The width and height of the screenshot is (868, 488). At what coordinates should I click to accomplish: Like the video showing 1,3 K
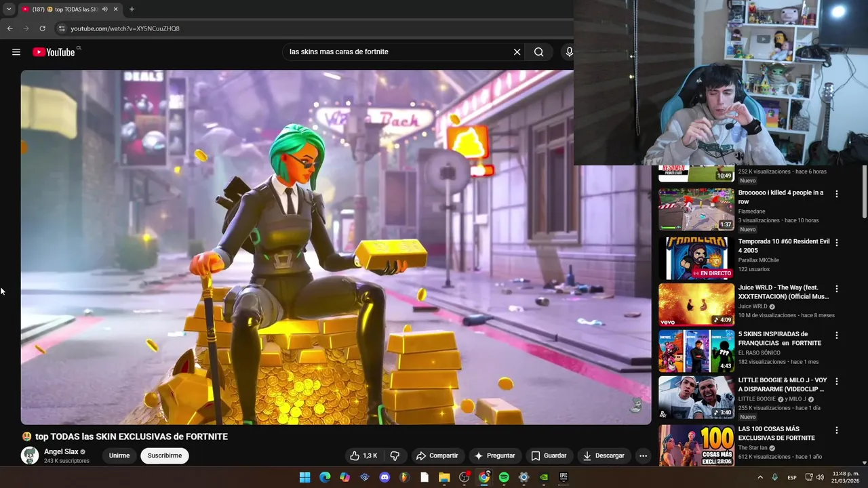click(x=363, y=455)
